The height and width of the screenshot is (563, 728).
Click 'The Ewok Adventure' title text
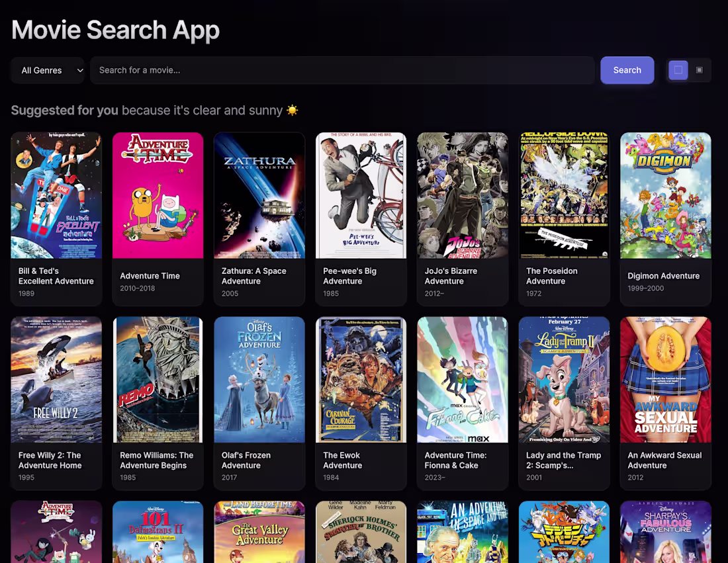[343, 460]
